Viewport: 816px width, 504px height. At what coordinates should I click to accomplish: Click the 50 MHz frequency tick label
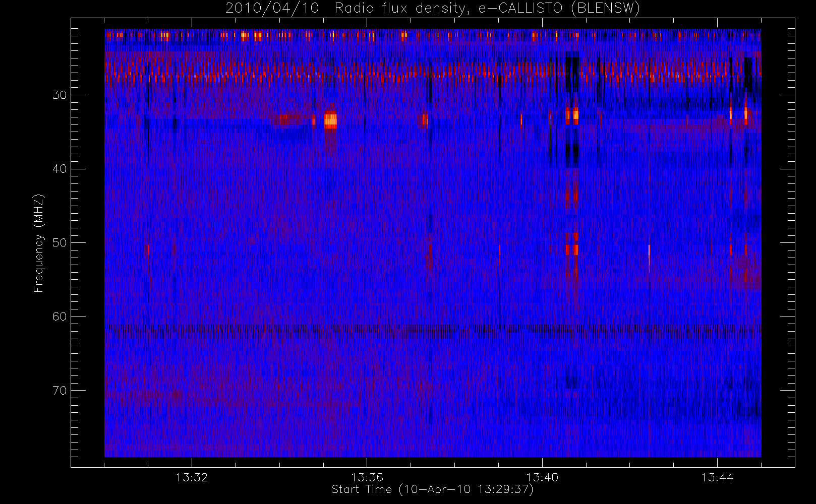(x=60, y=243)
